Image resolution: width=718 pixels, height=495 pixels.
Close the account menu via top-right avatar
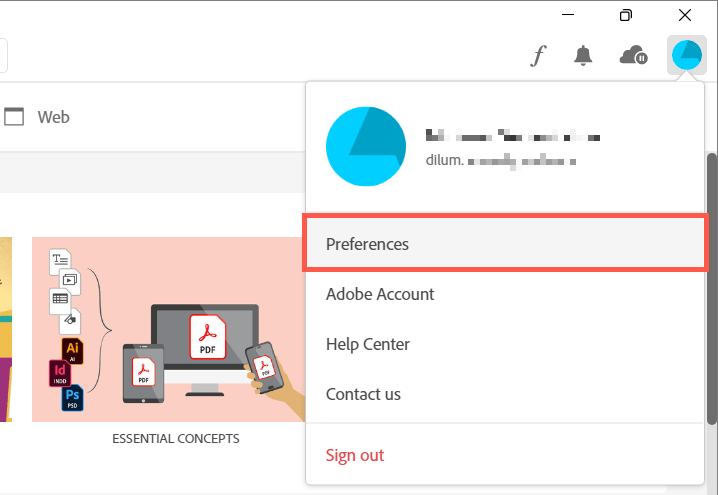click(x=686, y=56)
